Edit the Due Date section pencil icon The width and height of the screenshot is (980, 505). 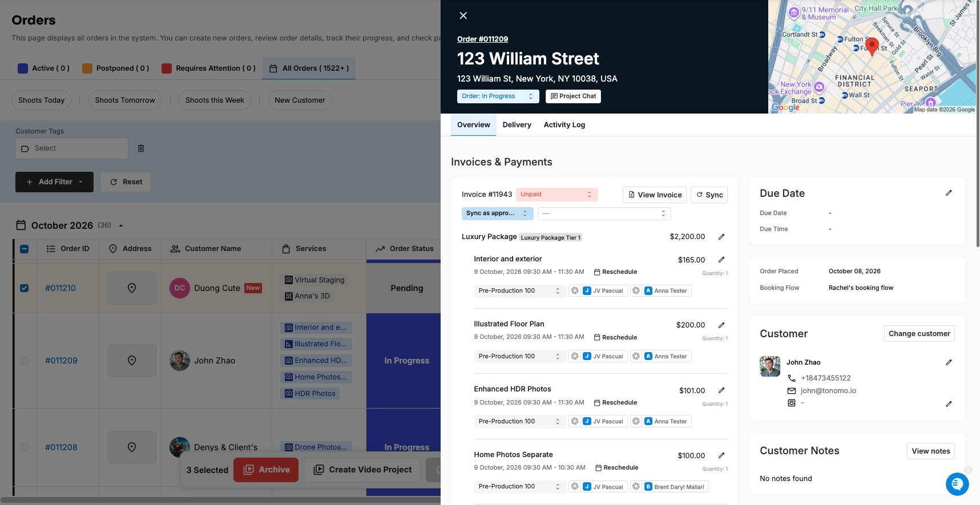click(949, 193)
